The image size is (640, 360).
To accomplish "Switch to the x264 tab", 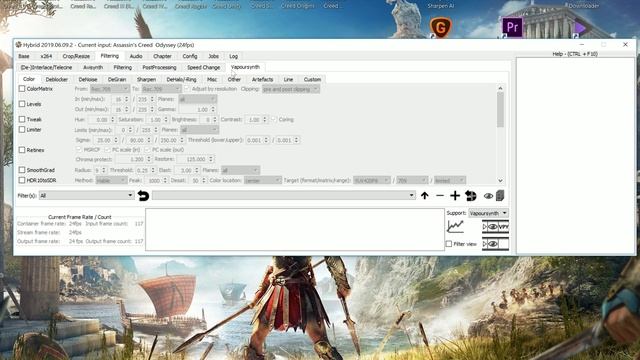I will pyautogui.click(x=46, y=56).
